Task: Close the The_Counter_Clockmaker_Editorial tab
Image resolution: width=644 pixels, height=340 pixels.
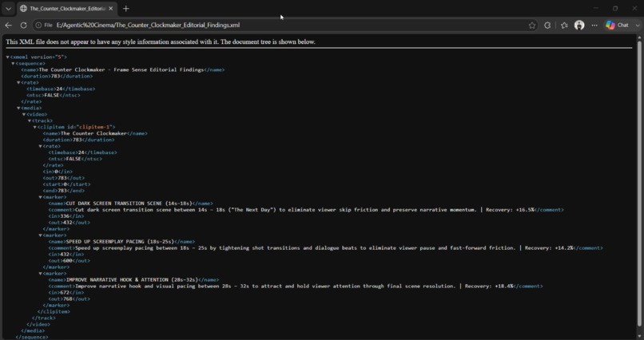Action: click(x=110, y=9)
